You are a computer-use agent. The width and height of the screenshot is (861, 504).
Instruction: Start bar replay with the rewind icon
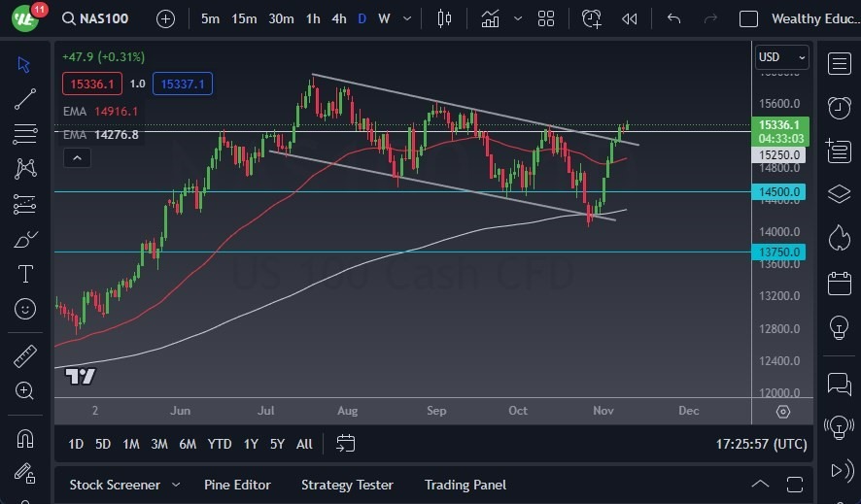pyautogui.click(x=630, y=18)
